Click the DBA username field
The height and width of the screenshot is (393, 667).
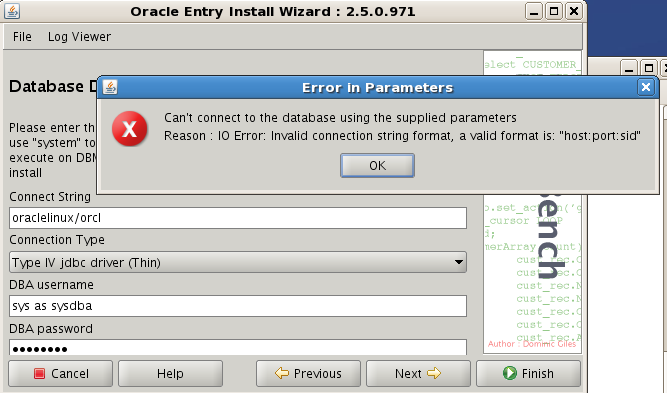click(238, 306)
